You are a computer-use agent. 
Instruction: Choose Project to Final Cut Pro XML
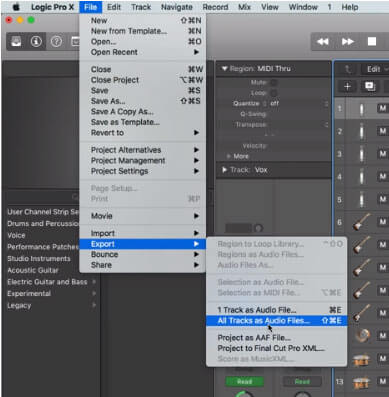(x=277, y=348)
